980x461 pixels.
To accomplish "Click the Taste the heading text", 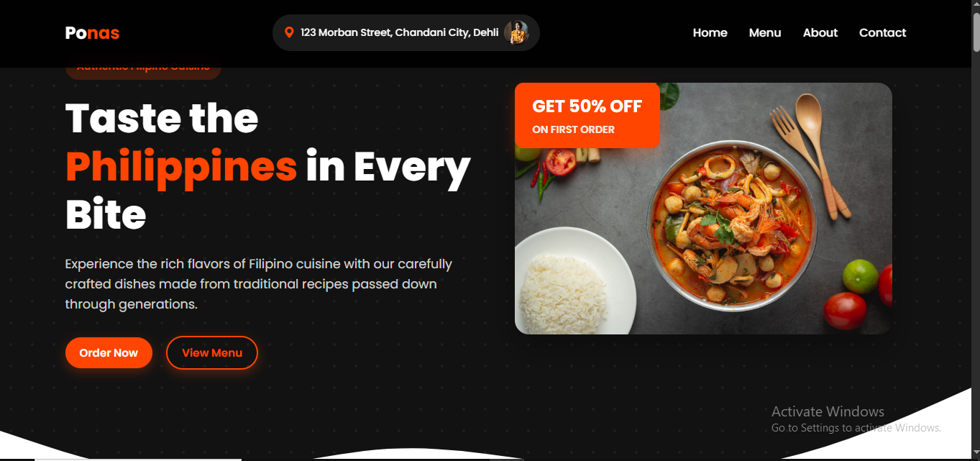I will pyautogui.click(x=162, y=118).
